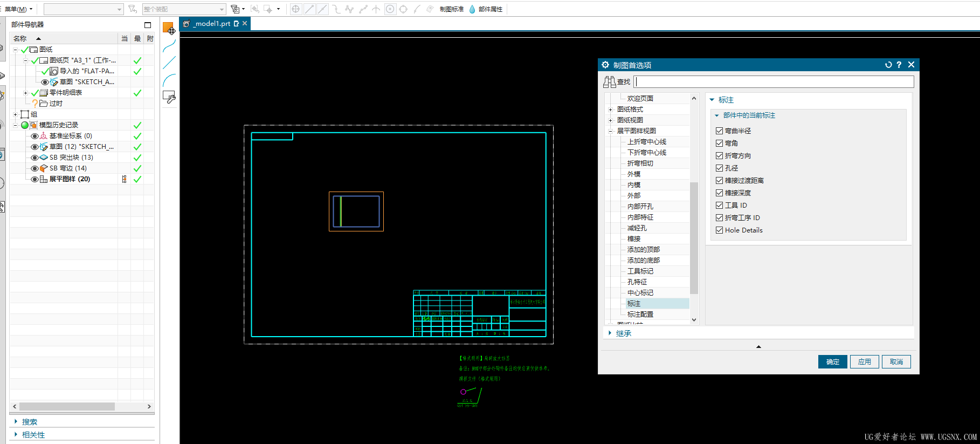The height and width of the screenshot is (444, 980).
Task: Select the arc tool icon
Action: [169, 80]
